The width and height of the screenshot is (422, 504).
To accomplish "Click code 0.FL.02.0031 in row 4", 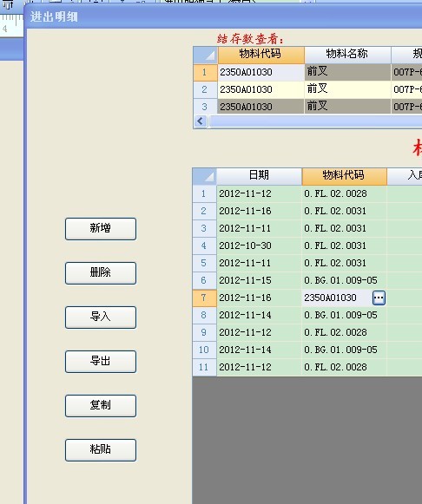I will click(344, 245).
